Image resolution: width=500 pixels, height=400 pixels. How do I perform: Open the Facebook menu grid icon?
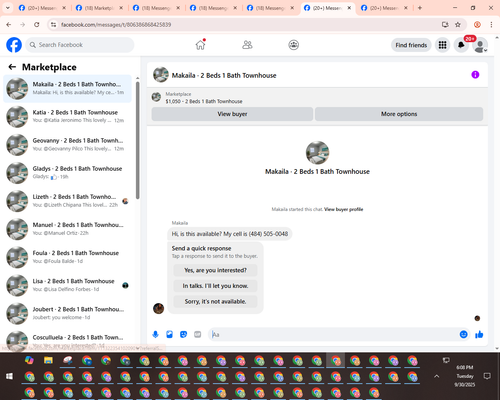pyautogui.click(x=442, y=45)
